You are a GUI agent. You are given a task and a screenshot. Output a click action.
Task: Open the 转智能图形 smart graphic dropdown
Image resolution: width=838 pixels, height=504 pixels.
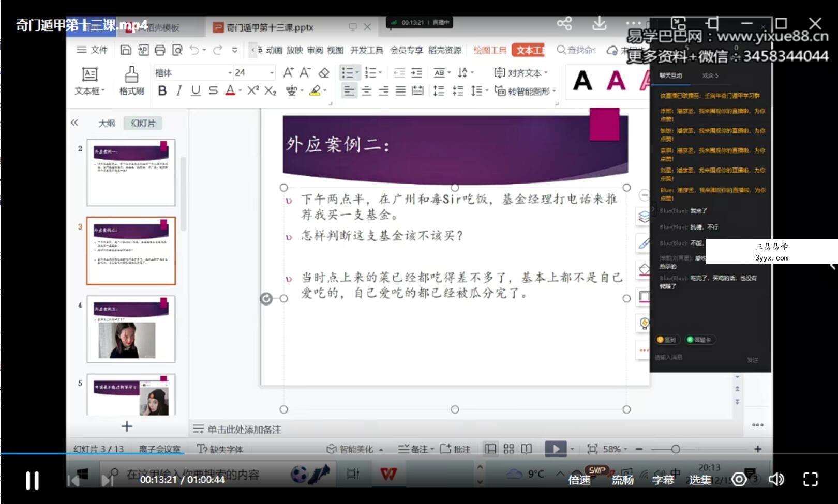[525, 91]
